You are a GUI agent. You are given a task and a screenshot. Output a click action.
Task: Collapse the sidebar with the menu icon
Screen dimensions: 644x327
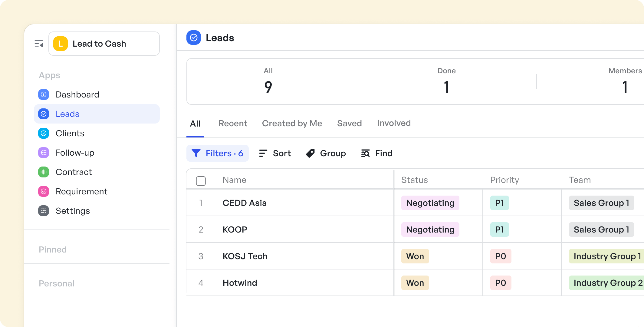pyautogui.click(x=39, y=44)
